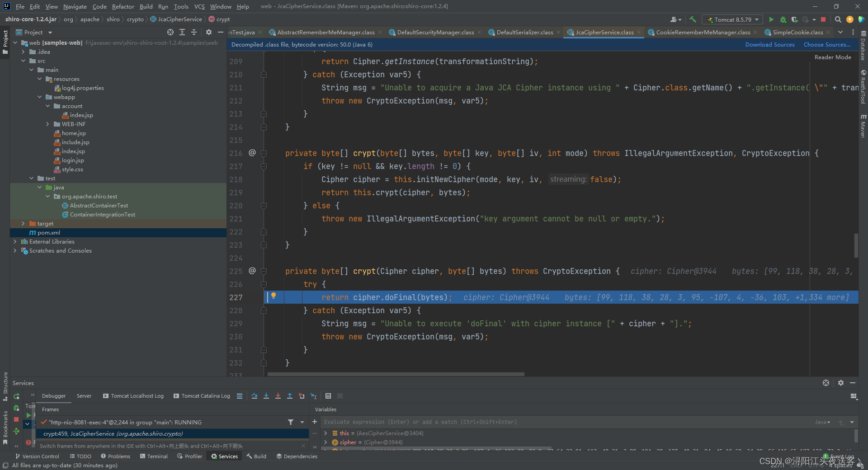This screenshot has width=868, height=470.
Task: Toggle Reader Mode in editor
Action: (x=833, y=57)
